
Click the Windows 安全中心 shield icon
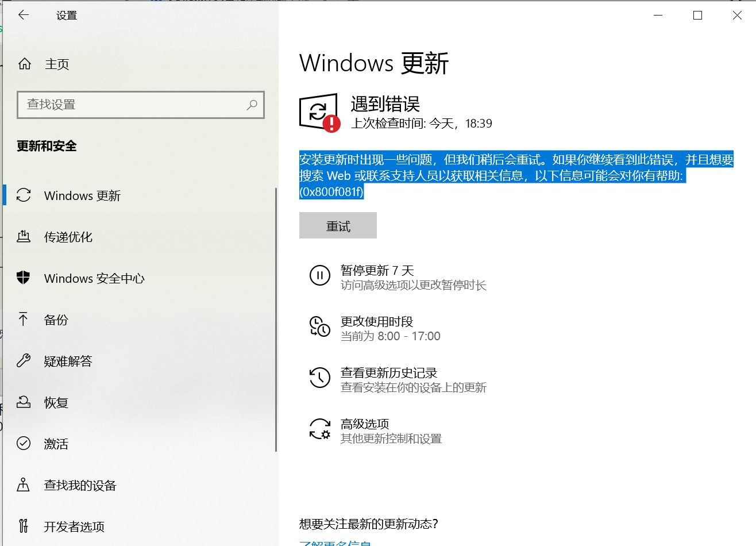pyautogui.click(x=24, y=278)
